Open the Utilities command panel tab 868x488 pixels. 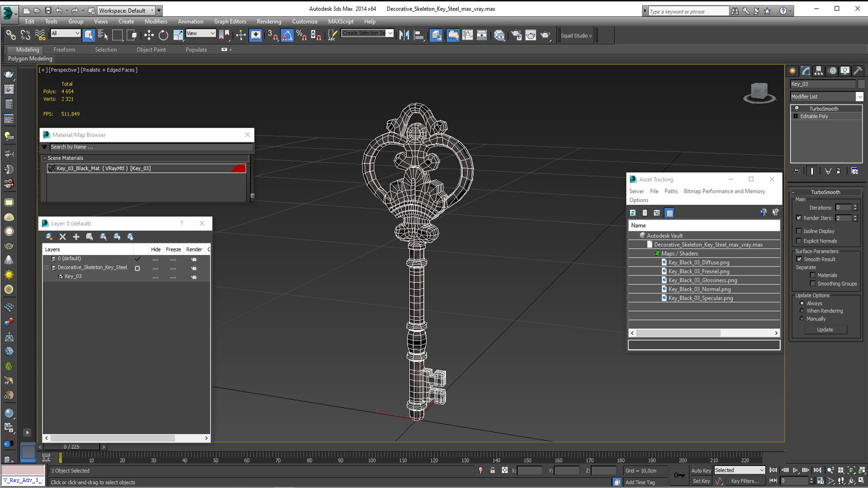pos(858,71)
